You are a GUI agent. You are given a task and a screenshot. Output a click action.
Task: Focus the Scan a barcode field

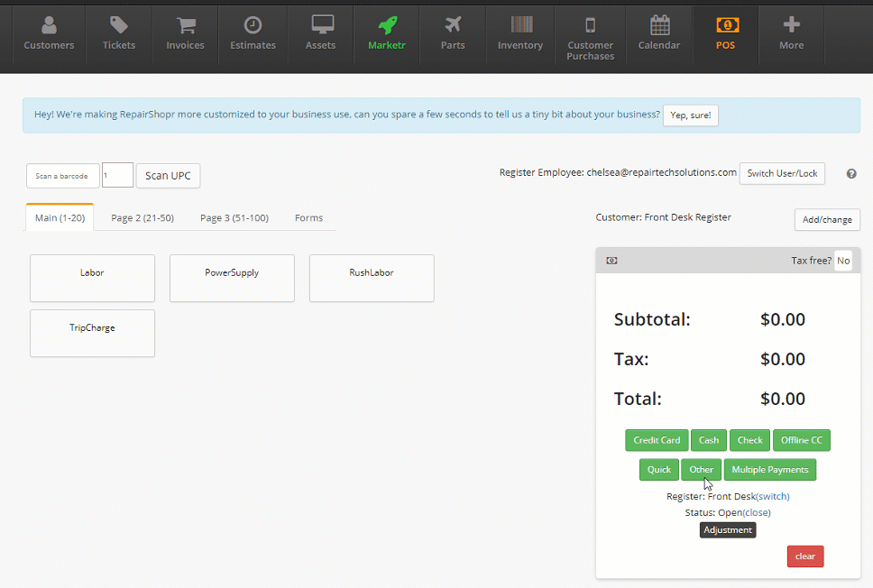[62, 176]
